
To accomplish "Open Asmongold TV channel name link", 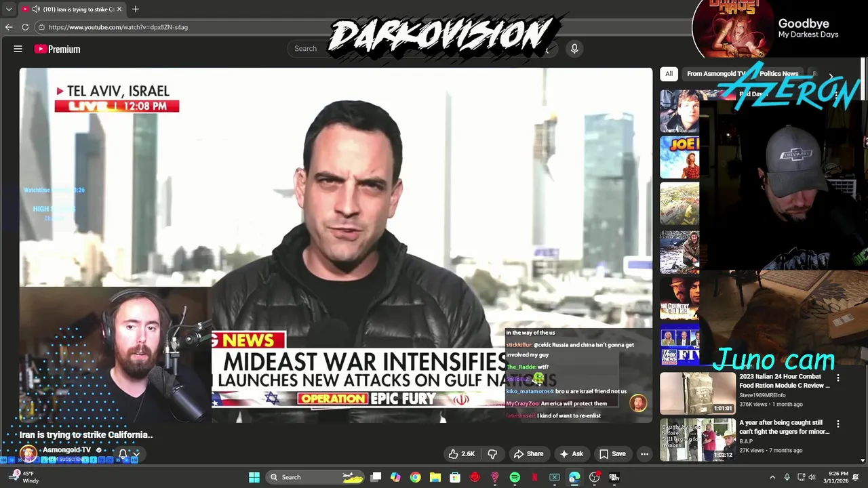I will point(66,450).
